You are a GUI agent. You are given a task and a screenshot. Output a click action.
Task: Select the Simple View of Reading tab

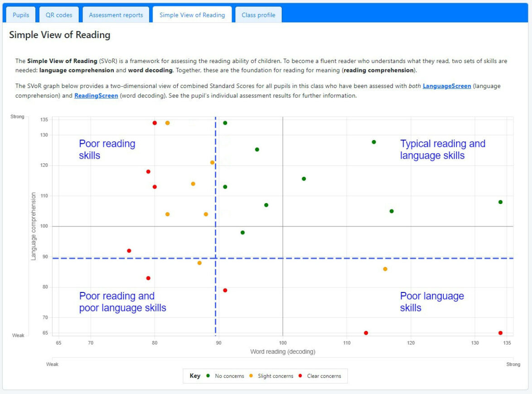point(192,15)
